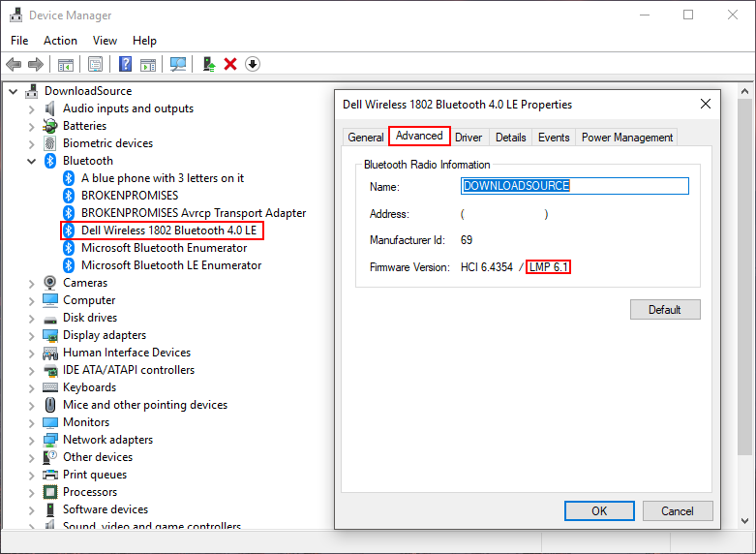Expand the Software devices category
Image resolution: width=756 pixels, height=554 pixels.
(x=31, y=510)
